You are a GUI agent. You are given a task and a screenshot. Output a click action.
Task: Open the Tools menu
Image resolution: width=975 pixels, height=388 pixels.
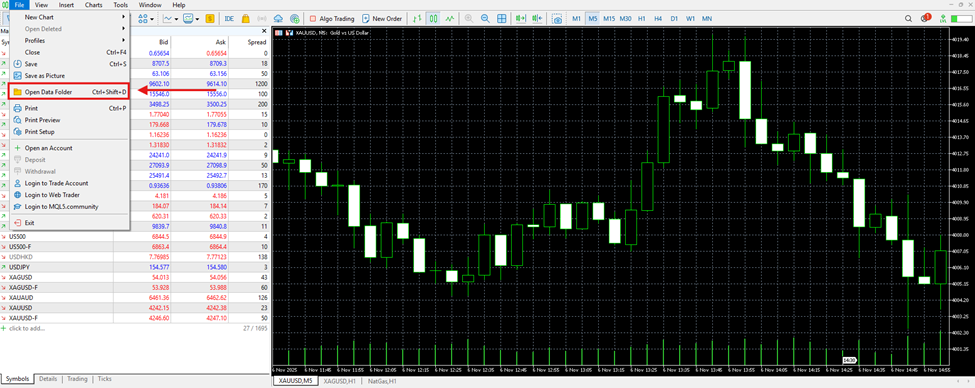(x=121, y=5)
